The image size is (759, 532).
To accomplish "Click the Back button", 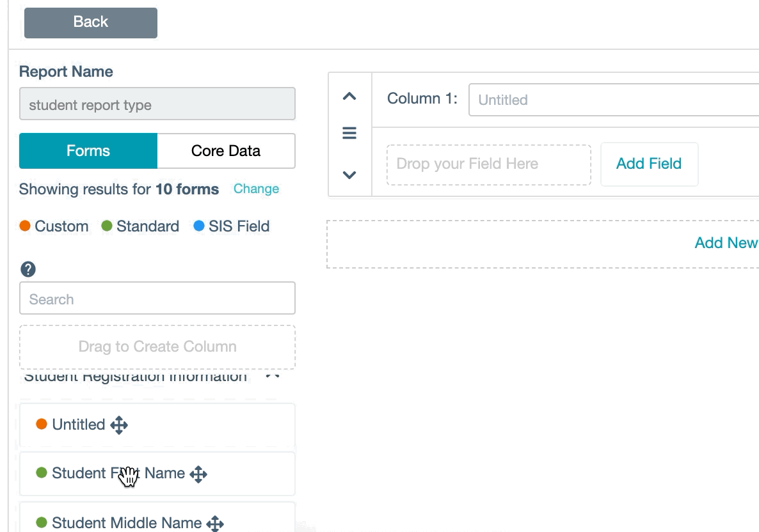I will point(91,22).
